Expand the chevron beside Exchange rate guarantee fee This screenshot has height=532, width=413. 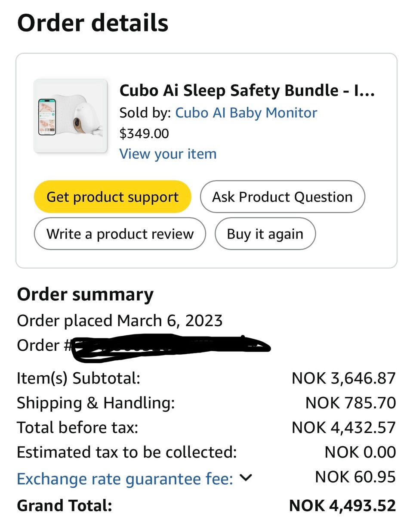(246, 477)
